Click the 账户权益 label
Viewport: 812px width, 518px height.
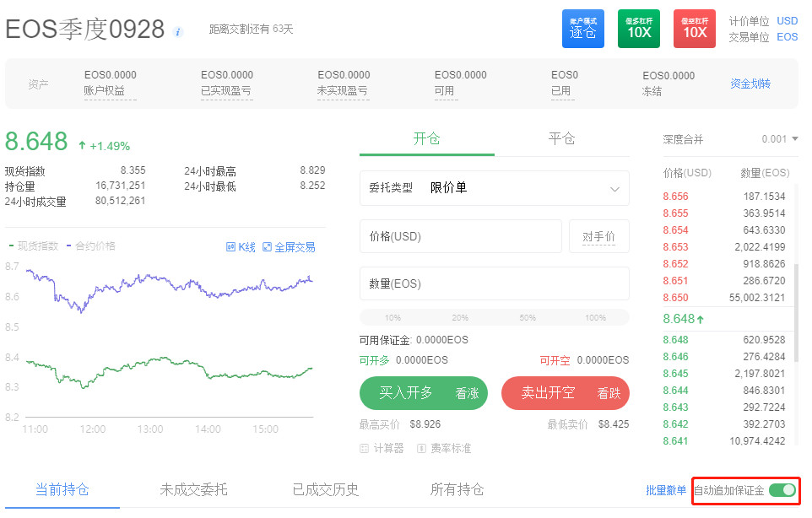coord(104,91)
